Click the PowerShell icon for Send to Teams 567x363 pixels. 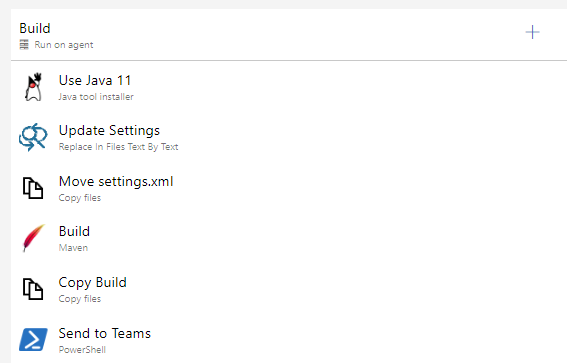pos(33,339)
